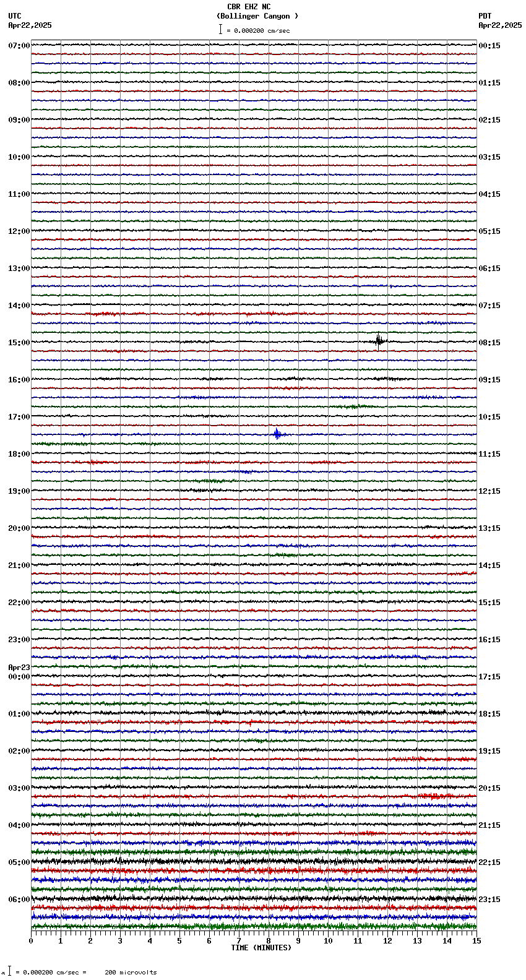Click the '04:00' UTC time label

click(19, 825)
